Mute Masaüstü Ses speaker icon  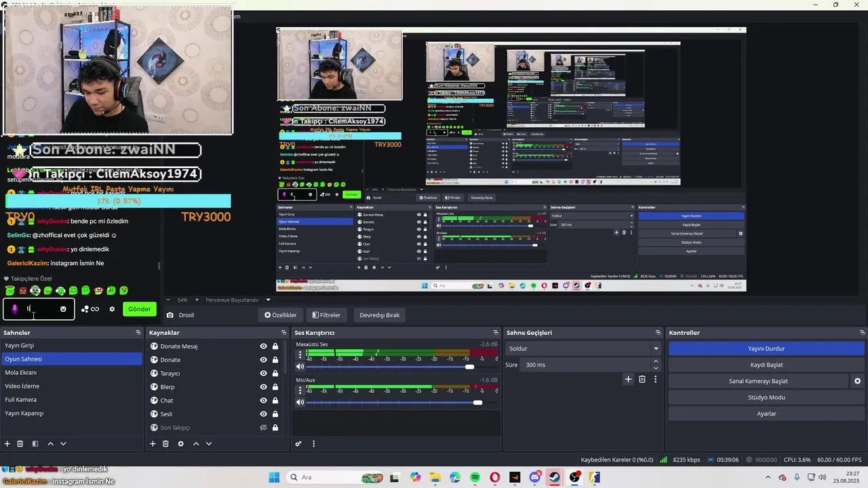click(x=300, y=367)
